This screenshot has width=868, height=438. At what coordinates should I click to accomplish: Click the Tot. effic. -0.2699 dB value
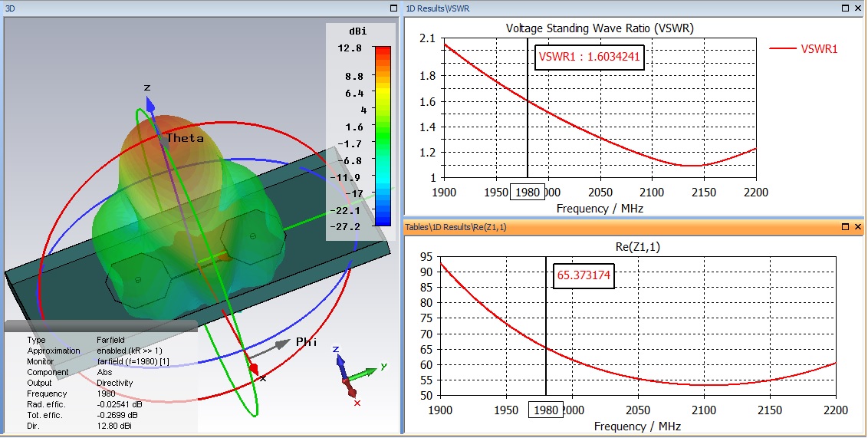pos(117,415)
